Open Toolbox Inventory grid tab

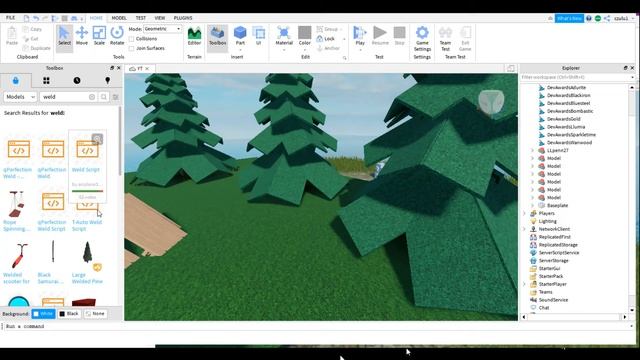click(46, 81)
